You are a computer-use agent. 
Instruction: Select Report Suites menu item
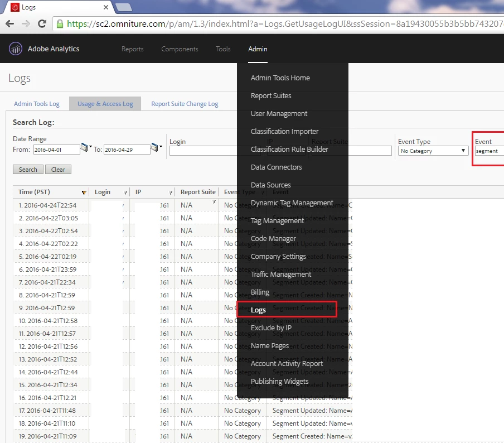(x=271, y=96)
